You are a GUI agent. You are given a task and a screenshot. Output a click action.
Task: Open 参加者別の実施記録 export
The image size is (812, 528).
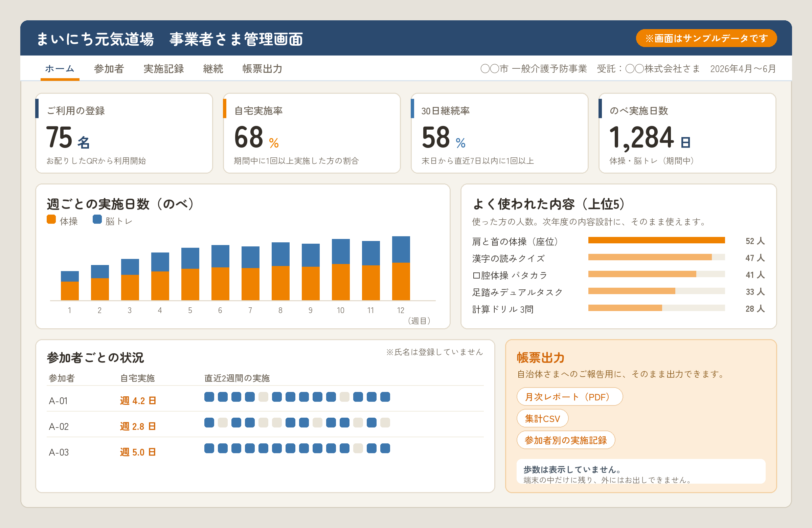(566, 440)
